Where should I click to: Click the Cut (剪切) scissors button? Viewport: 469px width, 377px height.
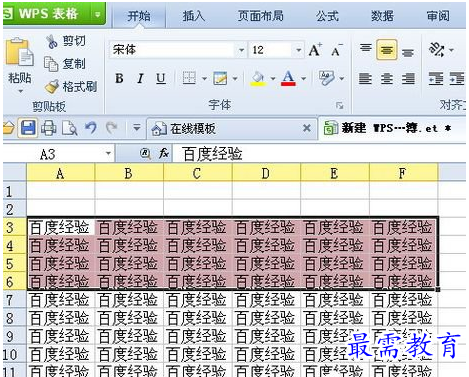tap(66, 41)
